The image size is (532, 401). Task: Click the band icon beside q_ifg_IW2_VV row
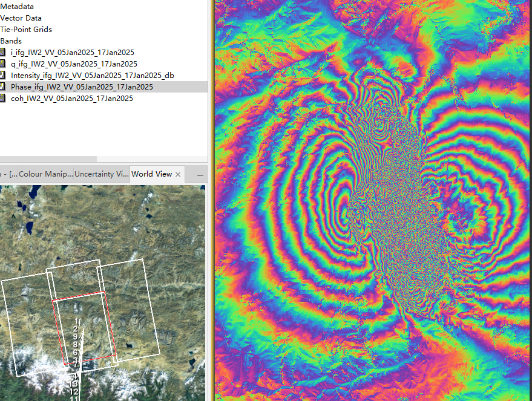[2, 64]
